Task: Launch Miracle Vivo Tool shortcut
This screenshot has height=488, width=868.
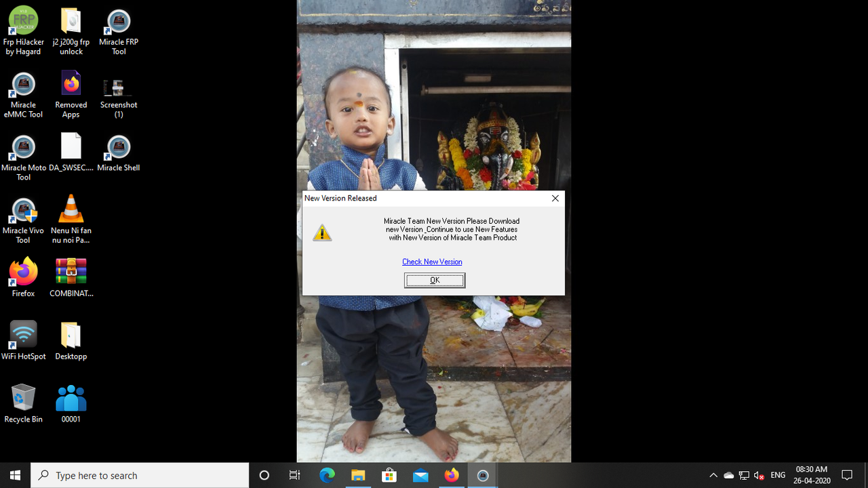Action: coord(23,220)
